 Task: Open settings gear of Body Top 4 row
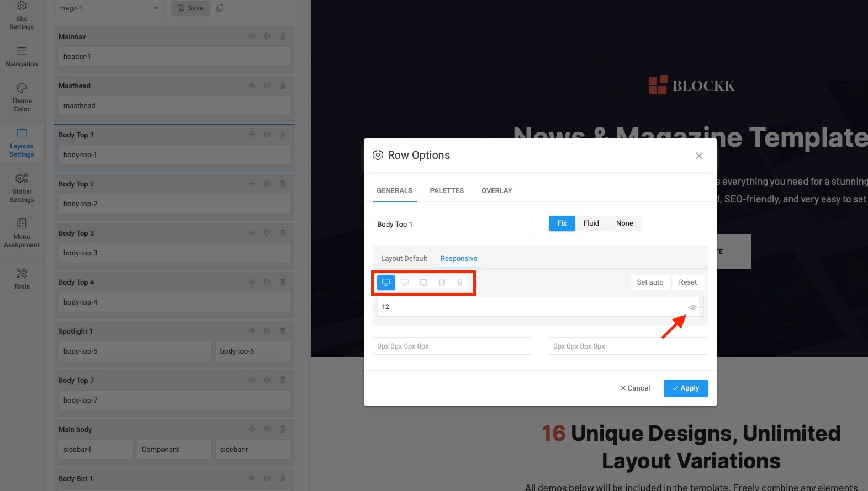(x=267, y=282)
